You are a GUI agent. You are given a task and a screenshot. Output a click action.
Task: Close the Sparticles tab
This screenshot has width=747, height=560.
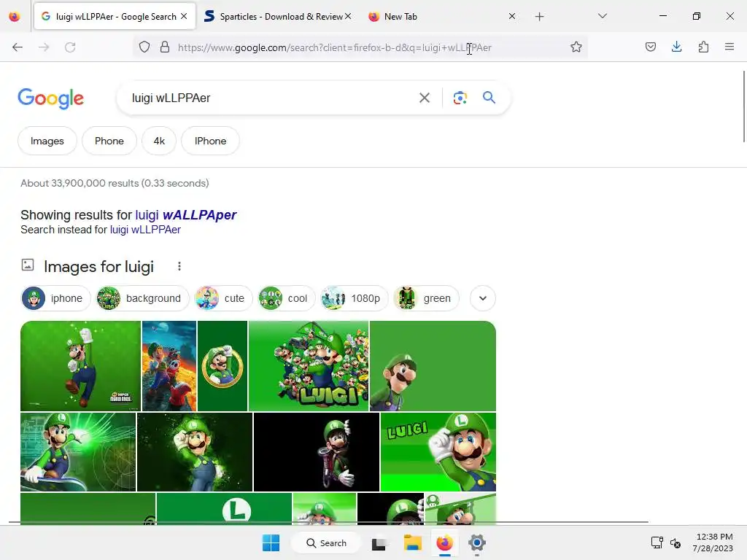coord(348,17)
